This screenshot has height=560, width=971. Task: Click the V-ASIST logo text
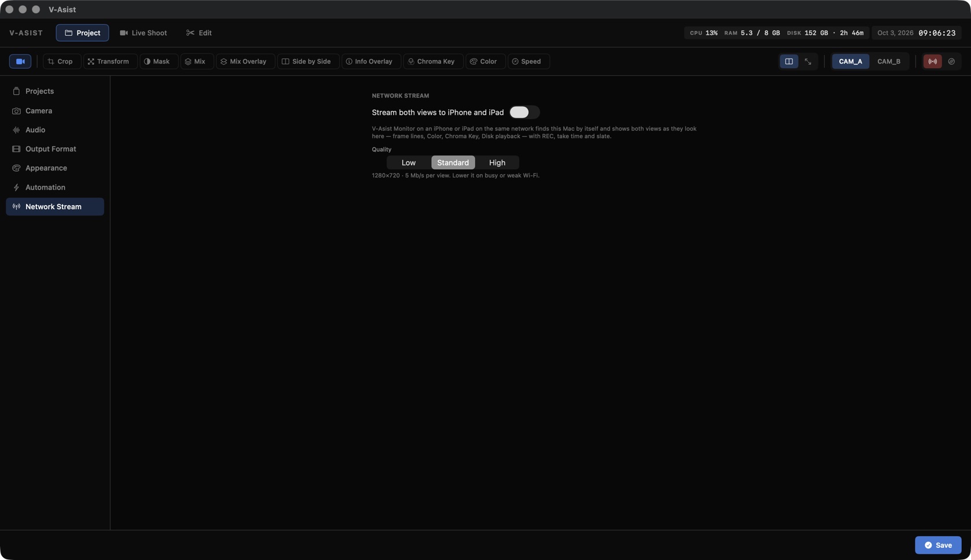coord(26,33)
